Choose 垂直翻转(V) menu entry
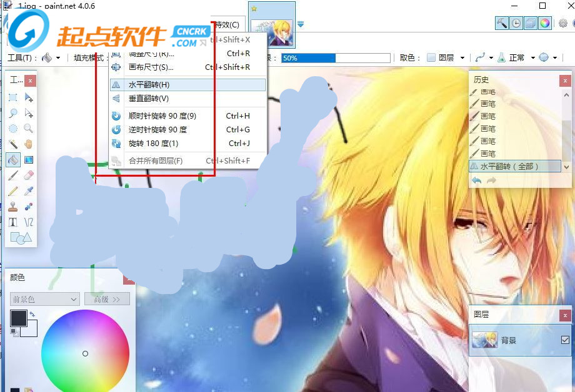This screenshot has height=392, width=575. click(187, 99)
